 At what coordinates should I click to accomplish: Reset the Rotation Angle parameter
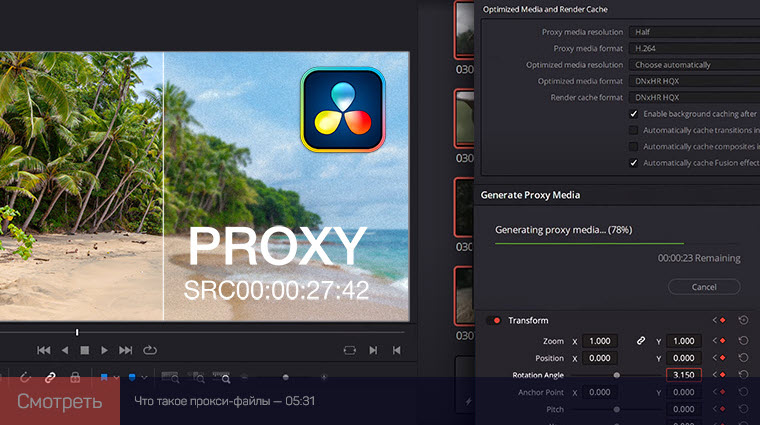[743, 375]
